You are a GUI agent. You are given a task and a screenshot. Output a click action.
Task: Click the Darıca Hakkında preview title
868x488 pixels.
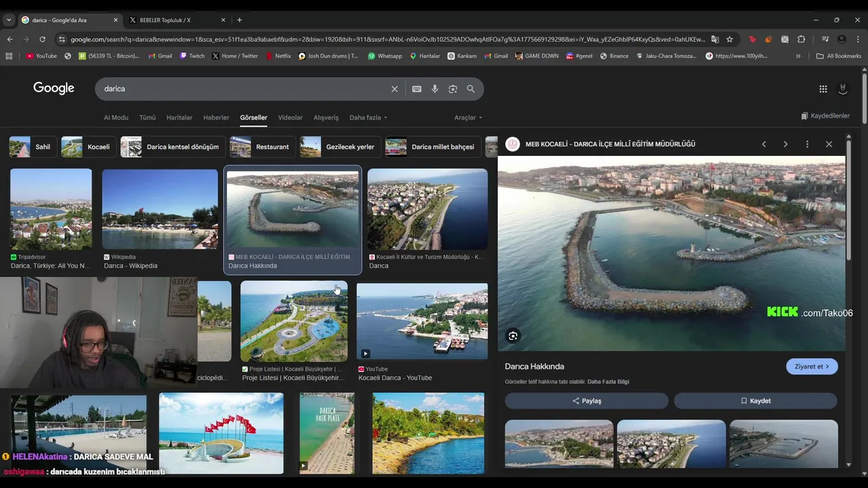pyautogui.click(x=534, y=367)
